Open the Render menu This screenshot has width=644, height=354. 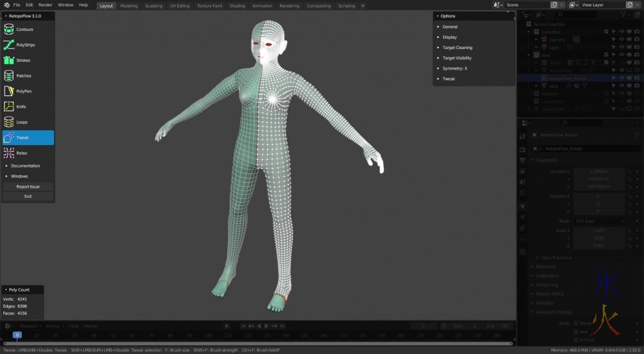click(45, 5)
